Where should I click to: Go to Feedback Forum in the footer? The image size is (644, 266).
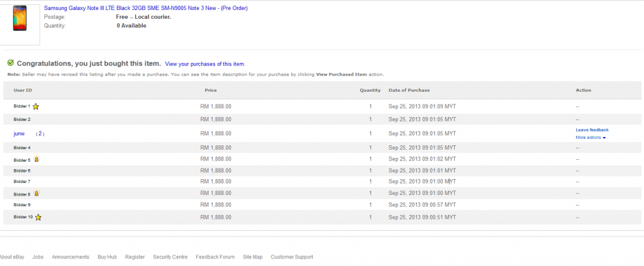tap(215, 257)
